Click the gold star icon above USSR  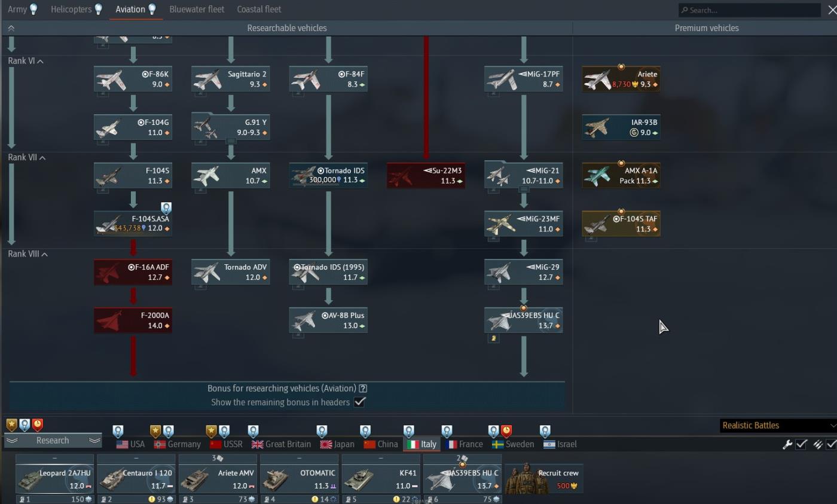211,431
